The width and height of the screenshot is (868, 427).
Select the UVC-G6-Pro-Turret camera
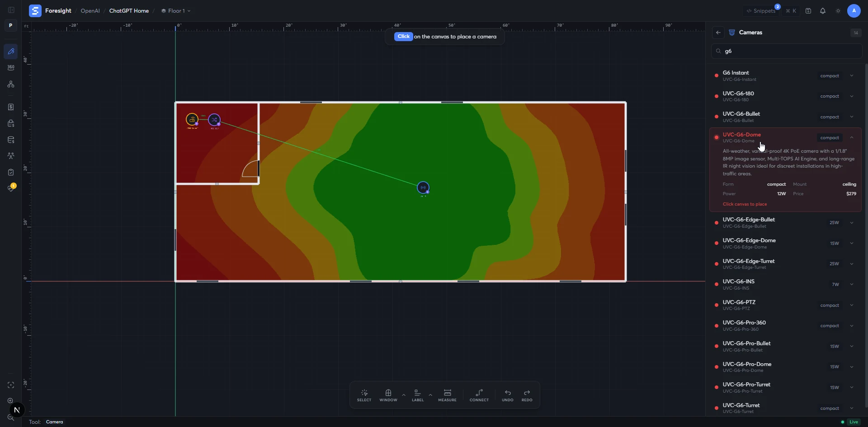(786, 388)
